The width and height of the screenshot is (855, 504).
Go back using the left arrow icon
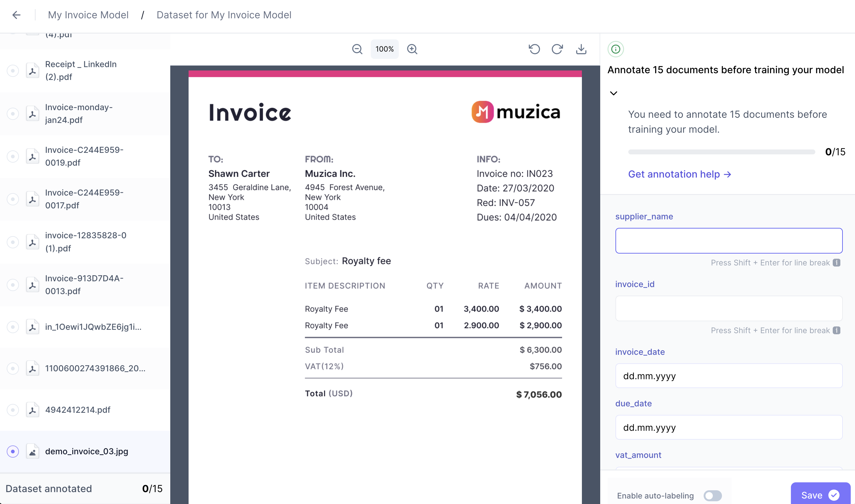(16, 15)
